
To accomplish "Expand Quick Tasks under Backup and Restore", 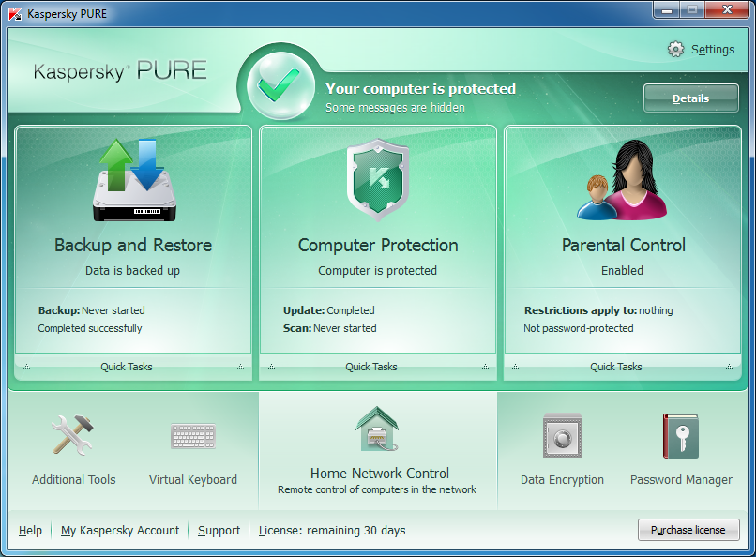I will coord(133,367).
